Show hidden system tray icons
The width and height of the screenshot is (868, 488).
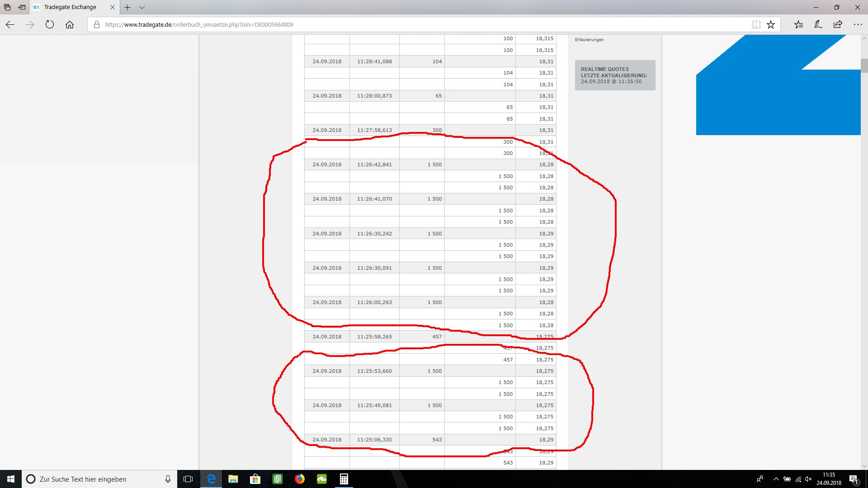pyautogui.click(x=776, y=479)
